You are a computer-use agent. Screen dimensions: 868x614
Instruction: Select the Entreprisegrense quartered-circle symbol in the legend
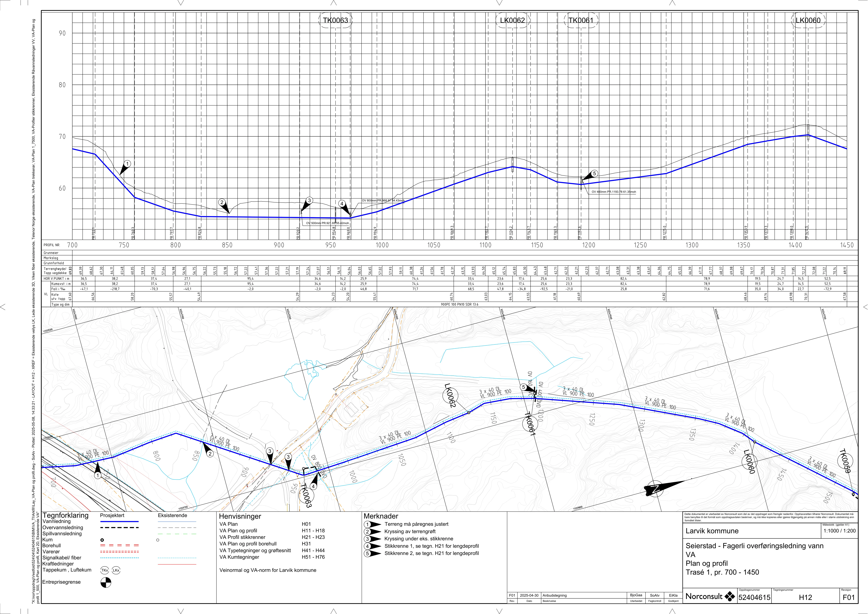pos(106,583)
